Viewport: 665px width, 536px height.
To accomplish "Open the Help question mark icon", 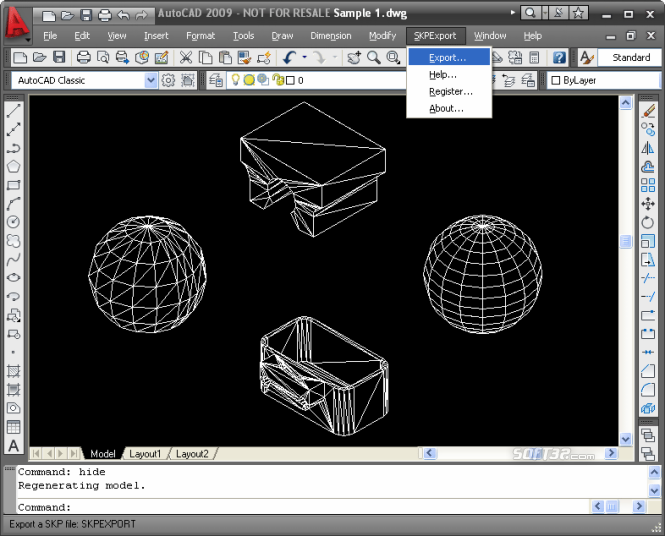I will tap(559, 57).
